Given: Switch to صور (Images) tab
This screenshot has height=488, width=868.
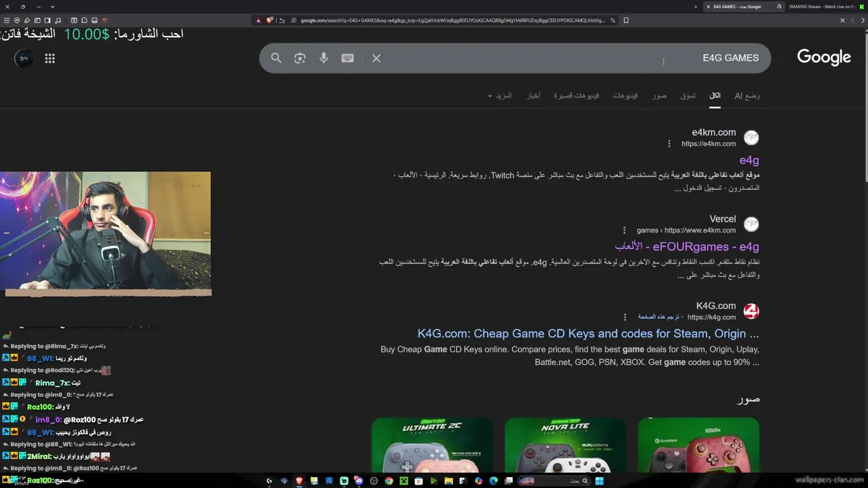Looking at the screenshot, I should tap(659, 96).
